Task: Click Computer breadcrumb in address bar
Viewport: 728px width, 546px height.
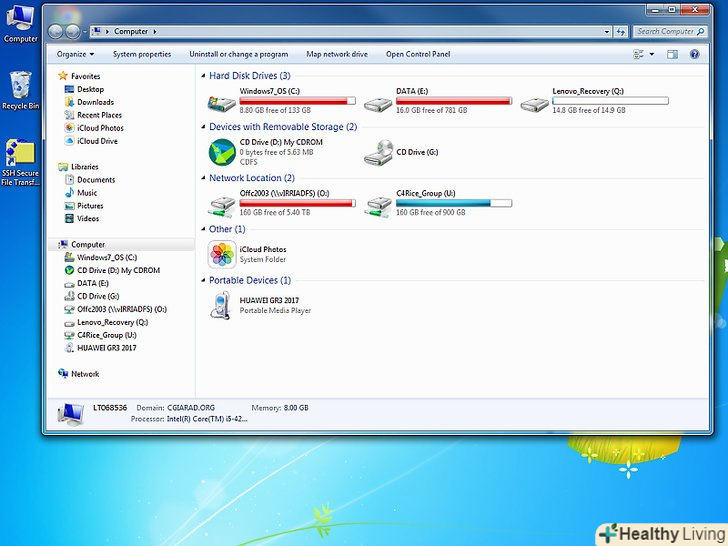Action: click(131, 32)
